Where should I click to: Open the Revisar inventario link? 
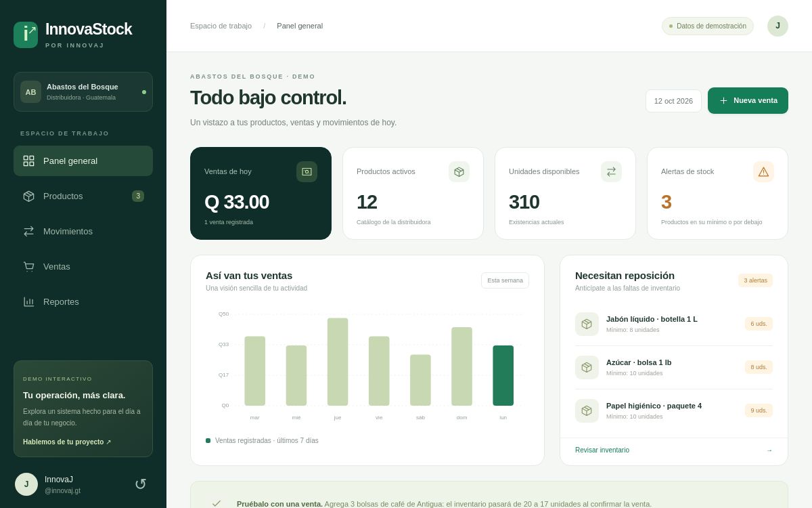coord(602,450)
